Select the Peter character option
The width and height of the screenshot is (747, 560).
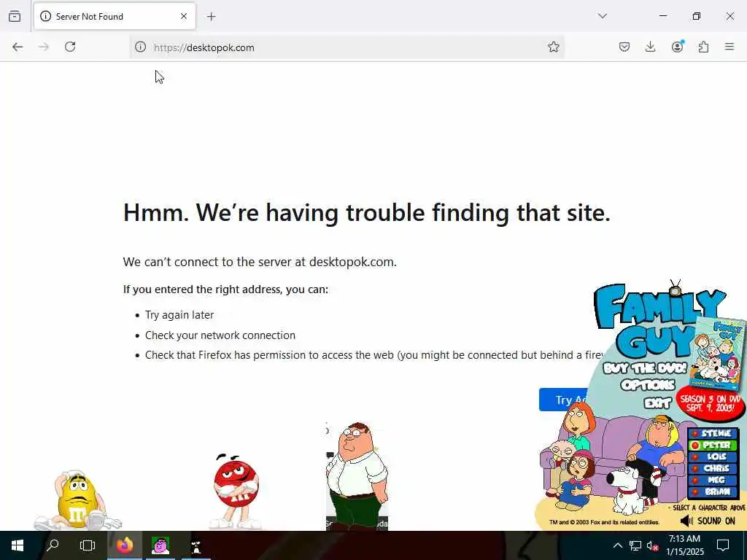tap(712, 446)
